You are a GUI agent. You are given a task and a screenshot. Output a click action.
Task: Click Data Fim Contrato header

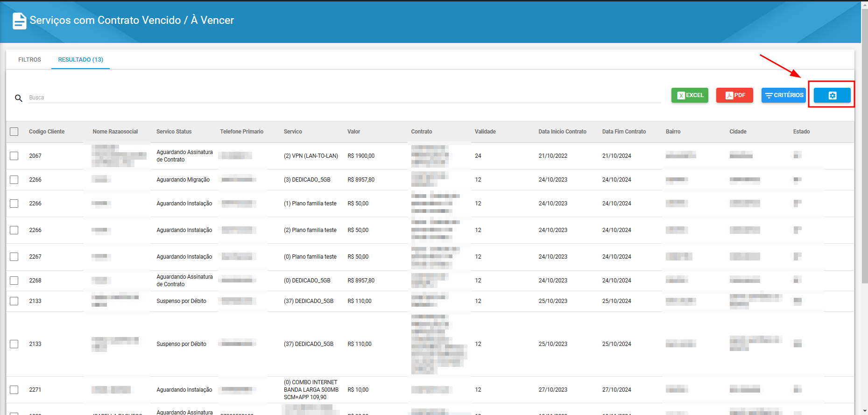point(624,132)
